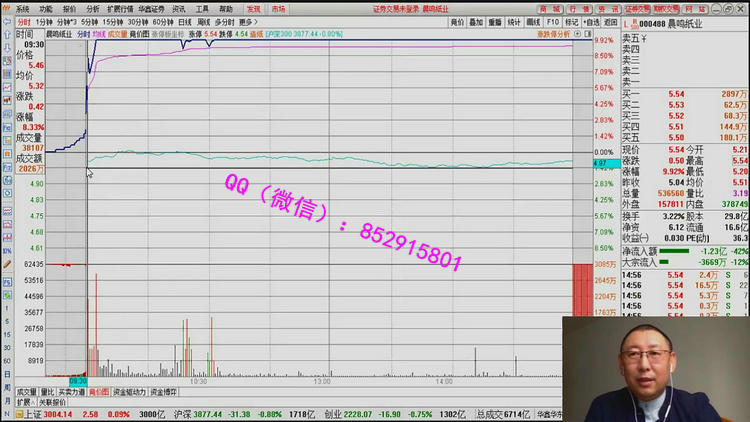Click the 叠加 overlay toolbar button
Screen dimensions: 750x422
pyautogui.click(x=476, y=21)
